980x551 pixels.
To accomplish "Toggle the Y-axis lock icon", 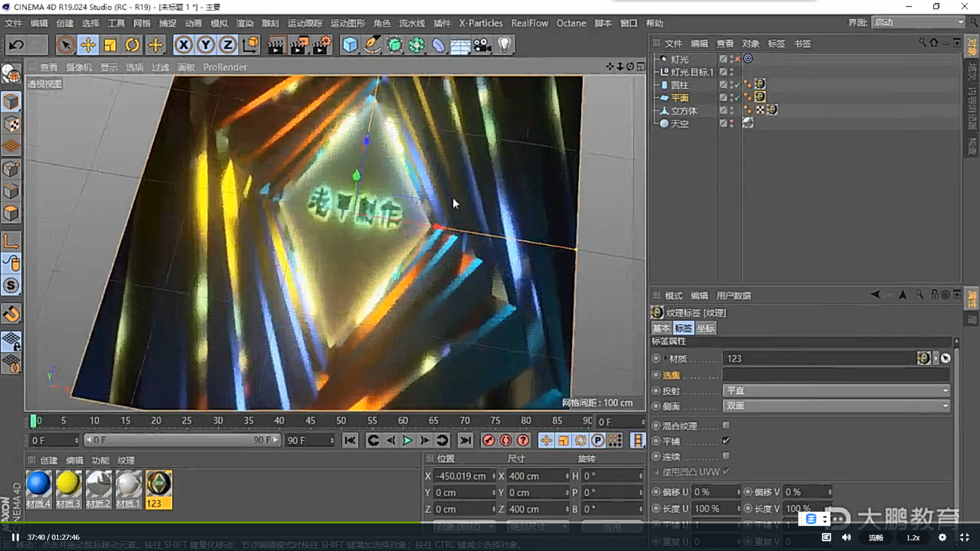I will (x=205, y=45).
